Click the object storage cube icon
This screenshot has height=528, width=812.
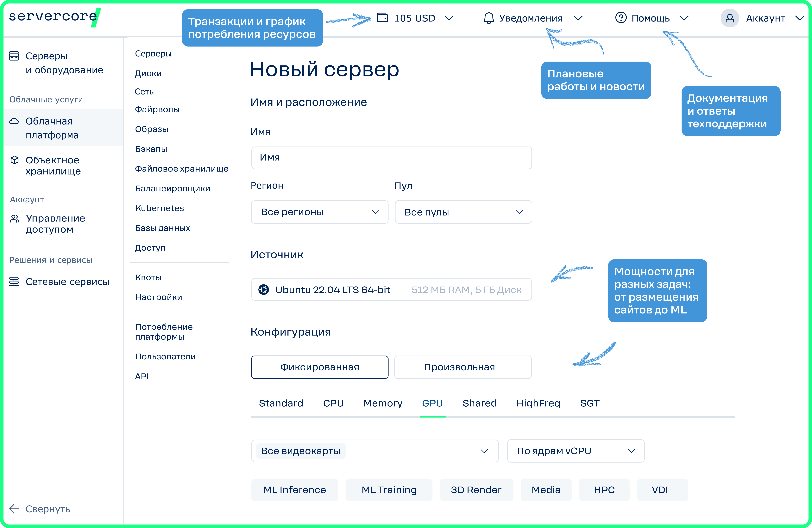pos(14,160)
